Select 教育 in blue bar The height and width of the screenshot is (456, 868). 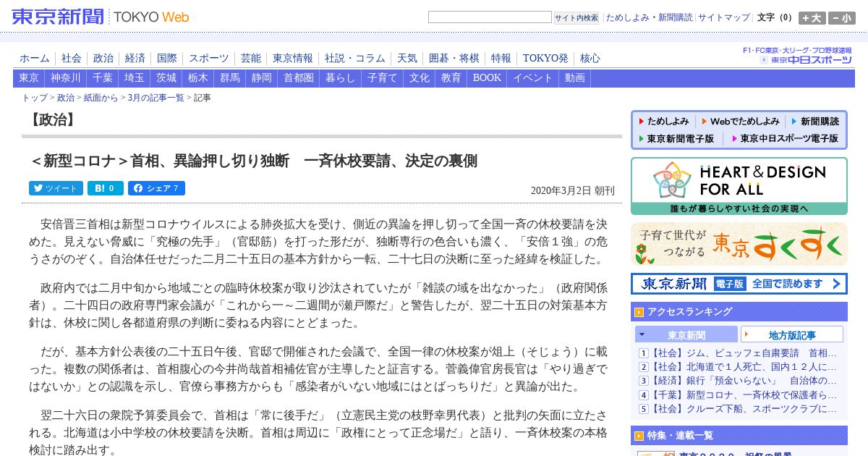click(x=451, y=78)
